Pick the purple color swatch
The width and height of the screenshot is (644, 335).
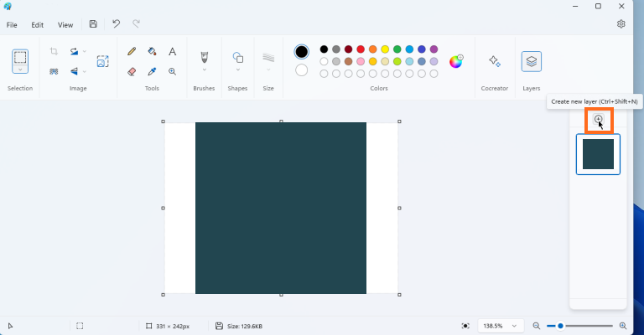click(x=434, y=49)
